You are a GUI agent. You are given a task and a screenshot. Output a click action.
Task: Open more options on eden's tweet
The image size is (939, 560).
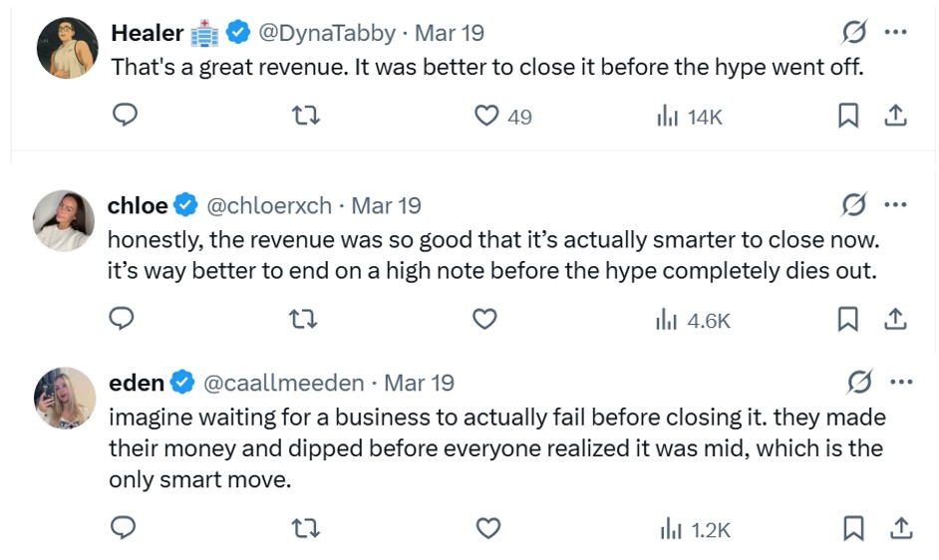pos(900,382)
